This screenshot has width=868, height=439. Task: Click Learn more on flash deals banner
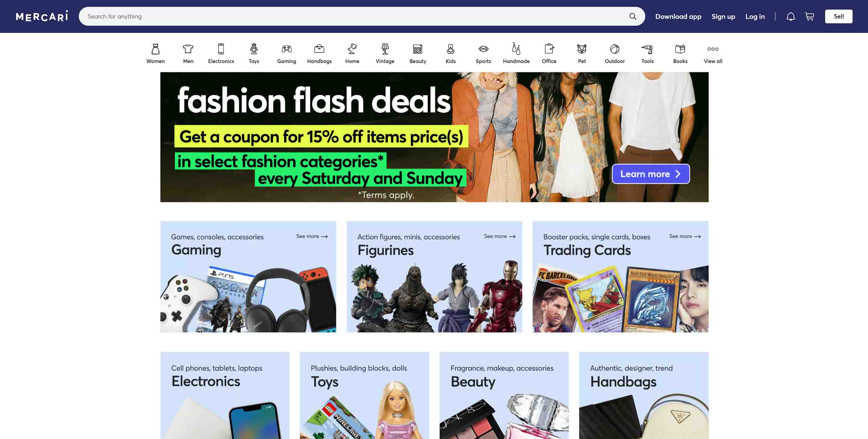tap(651, 174)
